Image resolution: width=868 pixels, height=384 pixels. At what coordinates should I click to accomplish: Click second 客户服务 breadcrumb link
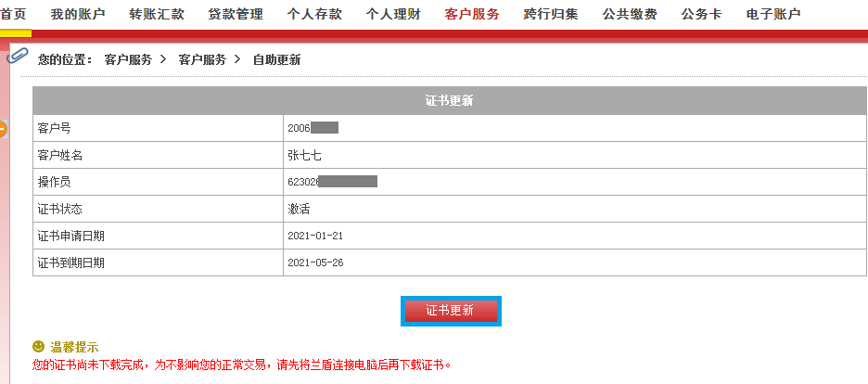pyautogui.click(x=202, y=59)
